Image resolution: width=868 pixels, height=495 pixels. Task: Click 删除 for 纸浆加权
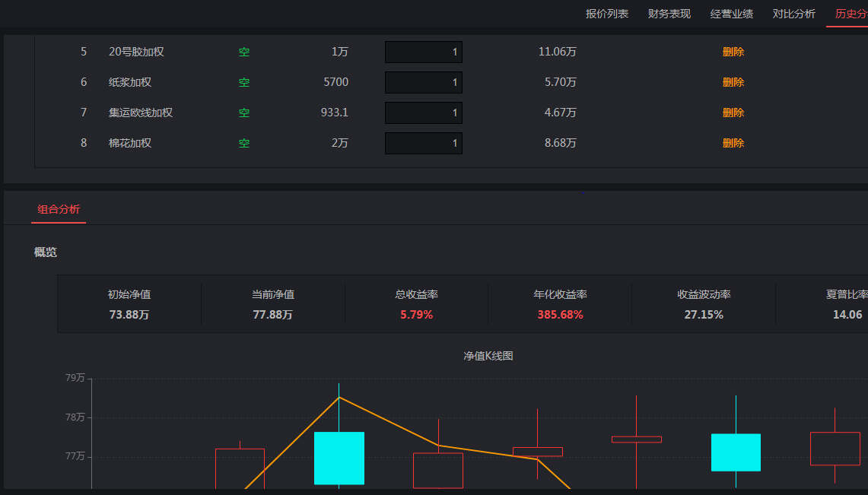click(733, 82)
